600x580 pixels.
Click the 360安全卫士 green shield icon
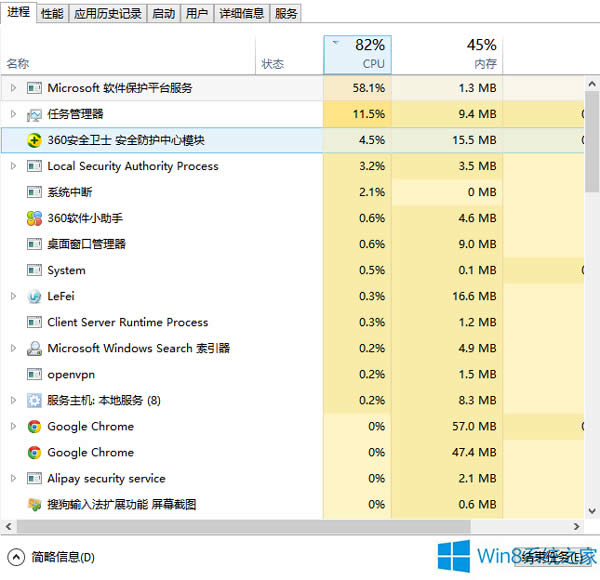click(x=34, y=140)
